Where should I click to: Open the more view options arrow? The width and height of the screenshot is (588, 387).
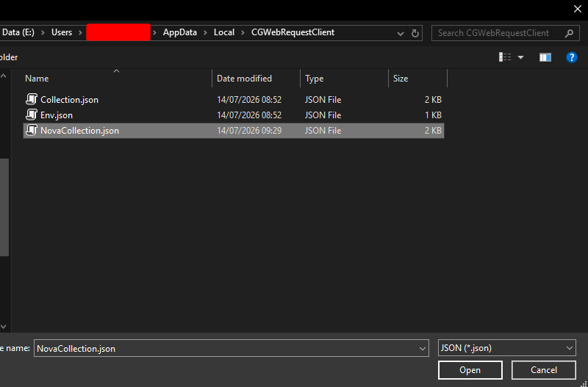[x=520, y=57]
